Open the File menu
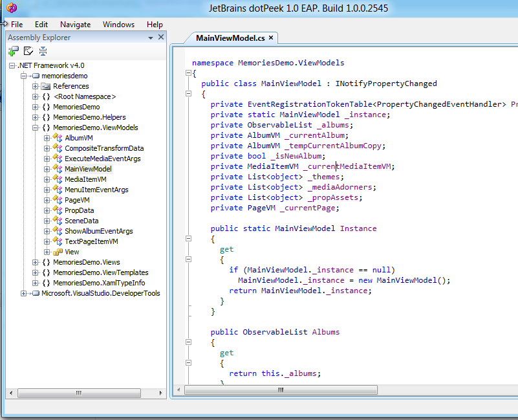518x420 pixels. click(x=17, y=25)
